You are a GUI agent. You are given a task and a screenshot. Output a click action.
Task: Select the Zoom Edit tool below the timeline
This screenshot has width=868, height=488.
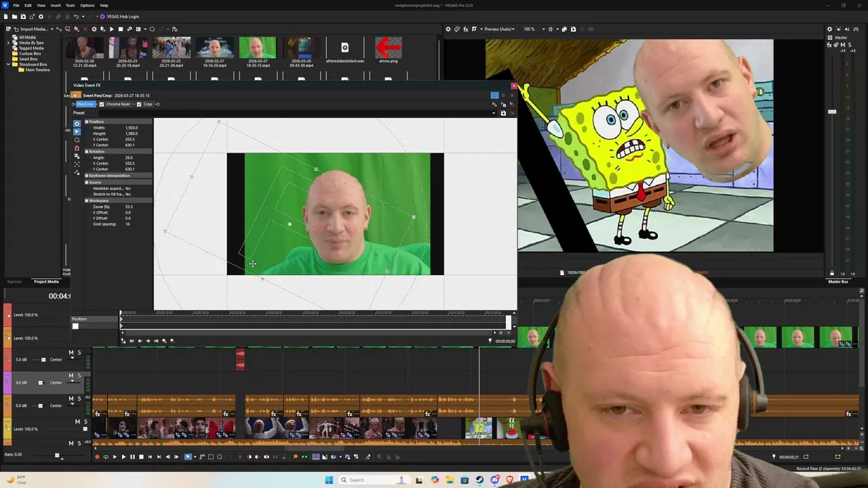(220, 457)
